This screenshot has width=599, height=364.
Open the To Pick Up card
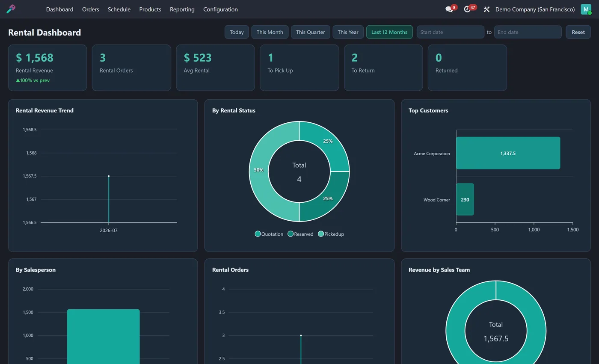(x=299, y=68)
